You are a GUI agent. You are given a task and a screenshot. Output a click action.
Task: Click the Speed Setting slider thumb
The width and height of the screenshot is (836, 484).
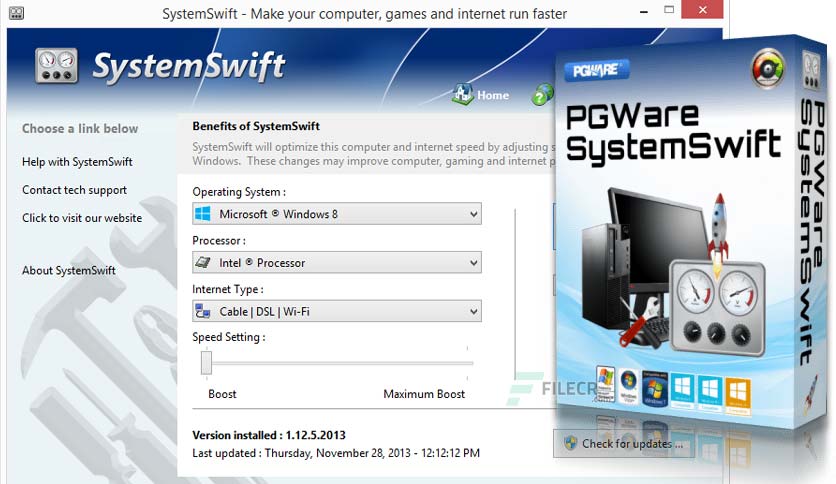click(206, 362)
